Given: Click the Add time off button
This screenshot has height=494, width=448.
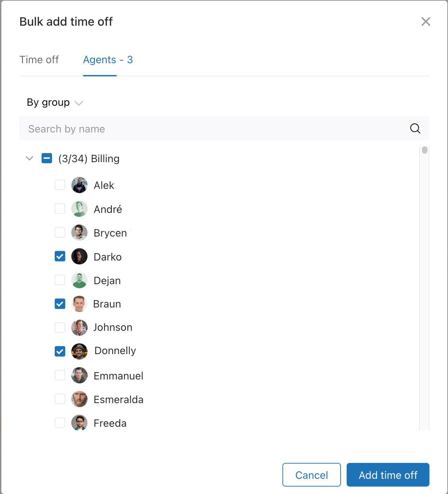Looking at the screenshot, I should pos(388,475).
